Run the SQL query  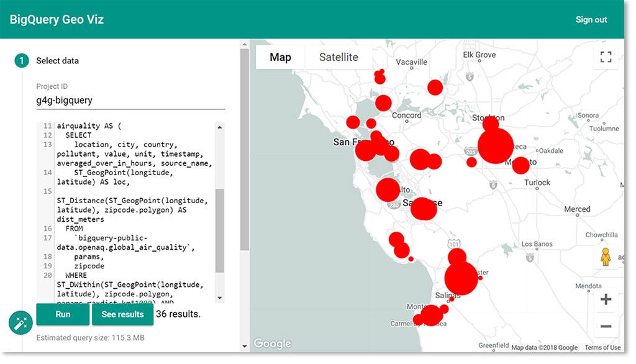click(63, 314)
